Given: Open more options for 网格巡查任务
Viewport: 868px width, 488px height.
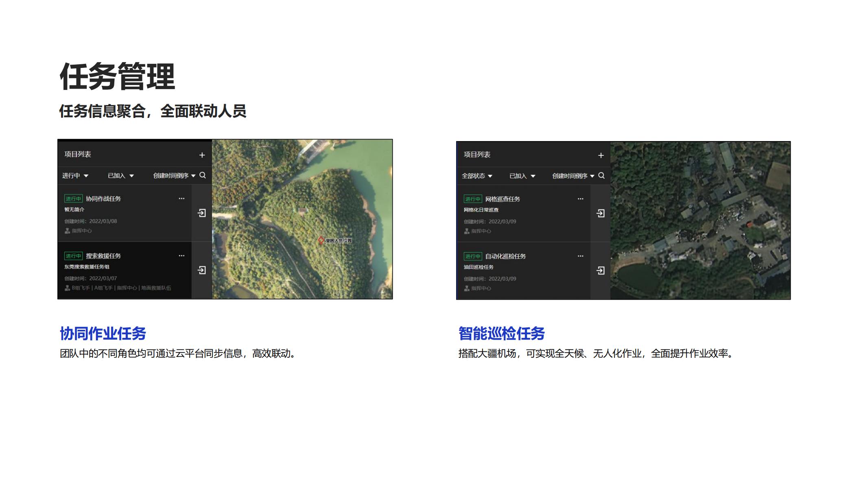Looking at the screenshot, I should (x=580, y=199).
